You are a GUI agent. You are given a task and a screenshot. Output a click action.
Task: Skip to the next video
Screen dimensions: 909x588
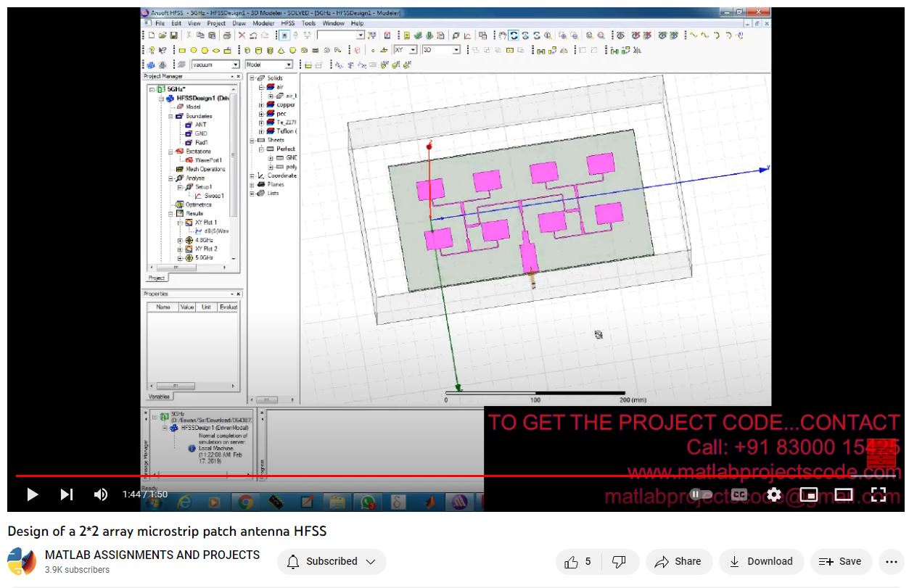pos(67,494)
